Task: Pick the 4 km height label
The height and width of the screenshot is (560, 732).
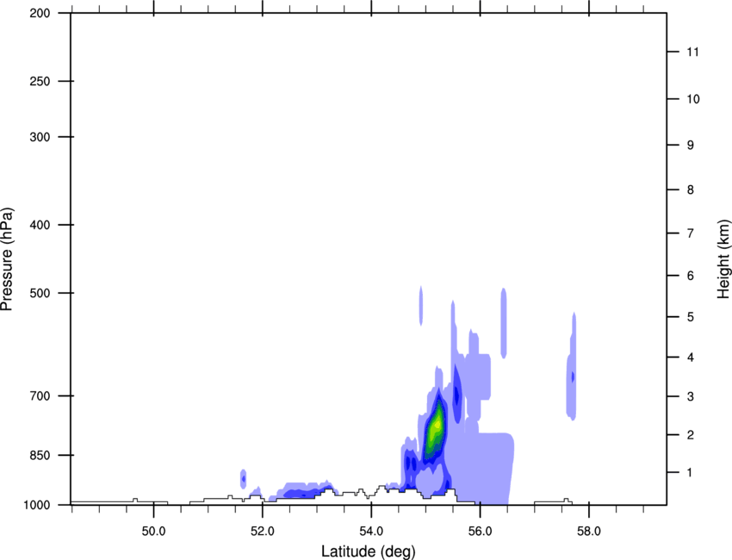Action: click(x=691, y=358)
